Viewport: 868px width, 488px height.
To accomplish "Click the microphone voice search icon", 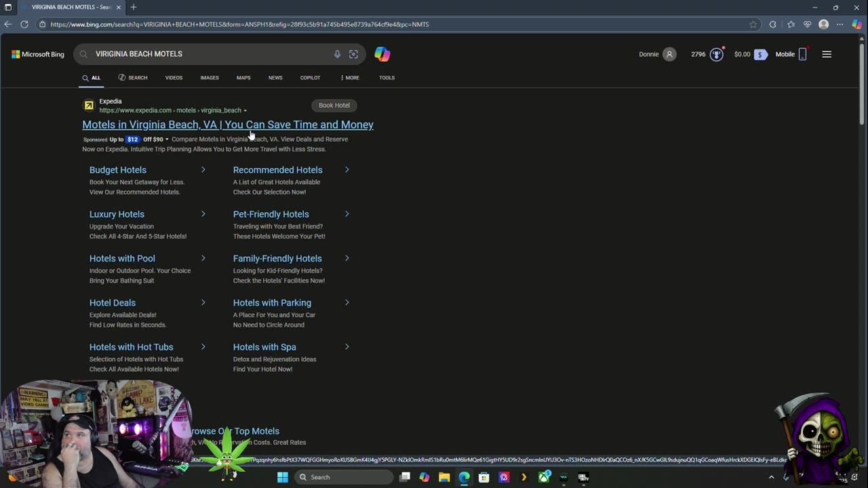I will coord(337,54).
